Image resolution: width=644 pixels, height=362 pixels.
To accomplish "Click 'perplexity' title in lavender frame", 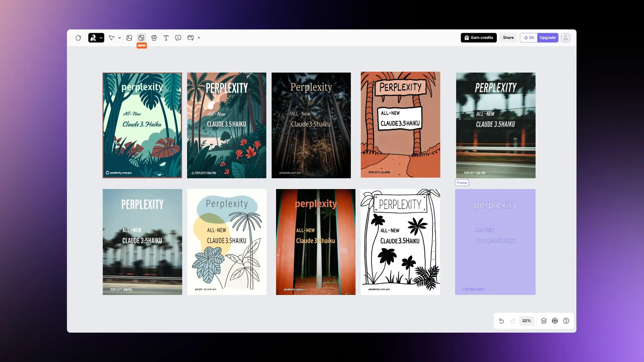I will pos(495,205).
